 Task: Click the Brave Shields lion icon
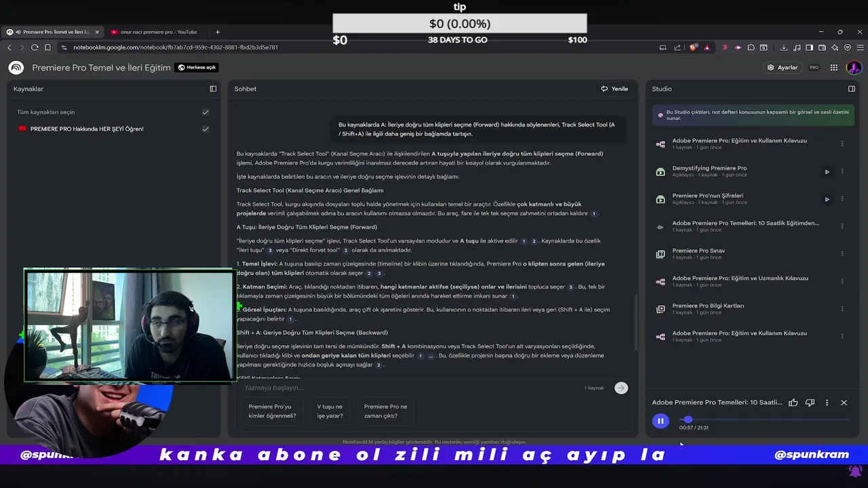(692, 47)
